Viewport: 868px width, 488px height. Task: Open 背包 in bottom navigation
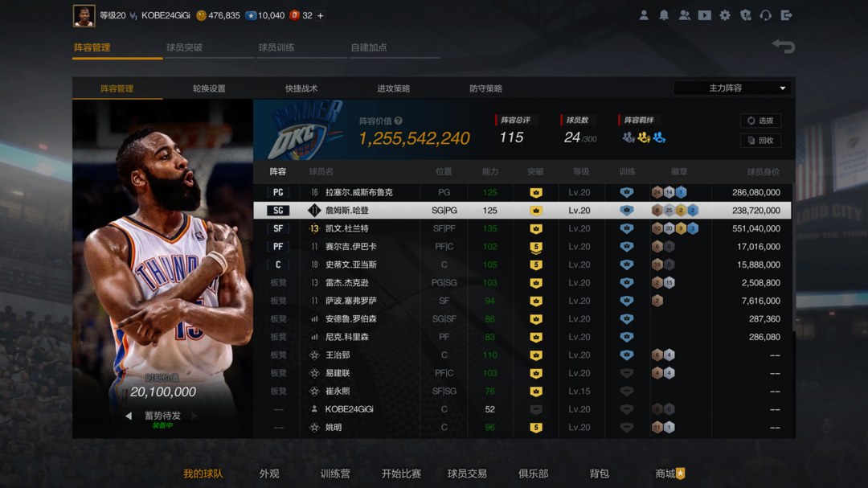click(599, 474)
